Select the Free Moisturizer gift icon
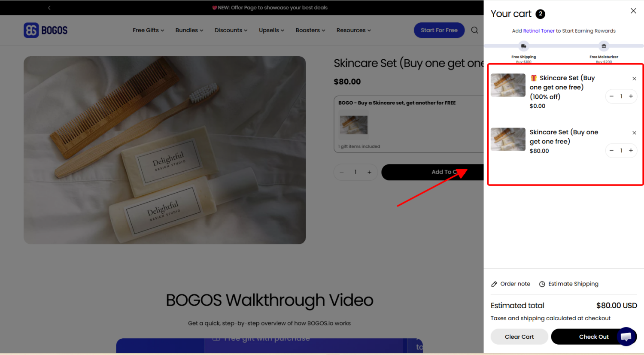 tap(604, 46)
